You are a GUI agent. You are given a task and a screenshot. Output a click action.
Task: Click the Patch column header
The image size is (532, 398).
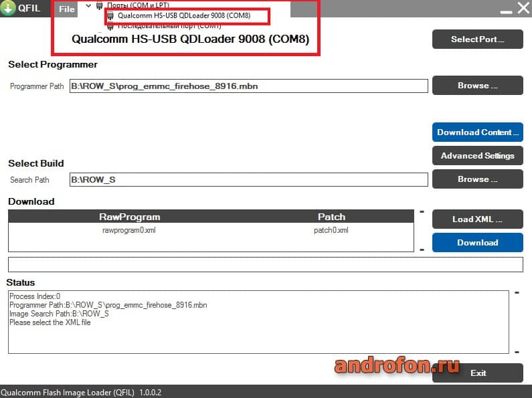point(331,217)
